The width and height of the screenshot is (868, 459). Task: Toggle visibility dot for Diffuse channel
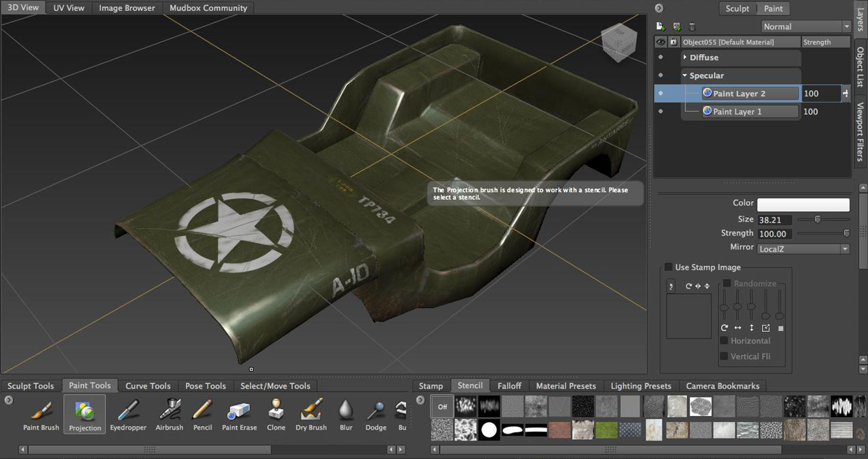pos(660,57)
